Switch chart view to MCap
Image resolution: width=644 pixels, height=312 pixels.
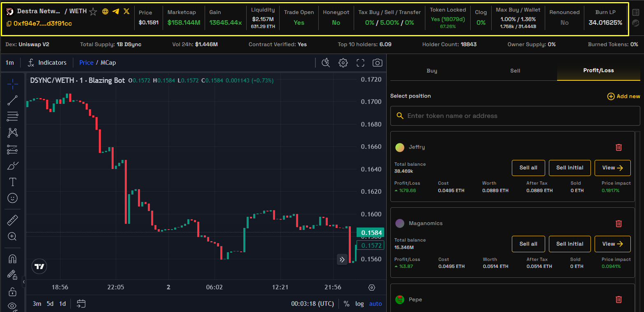tap(108, 63)
